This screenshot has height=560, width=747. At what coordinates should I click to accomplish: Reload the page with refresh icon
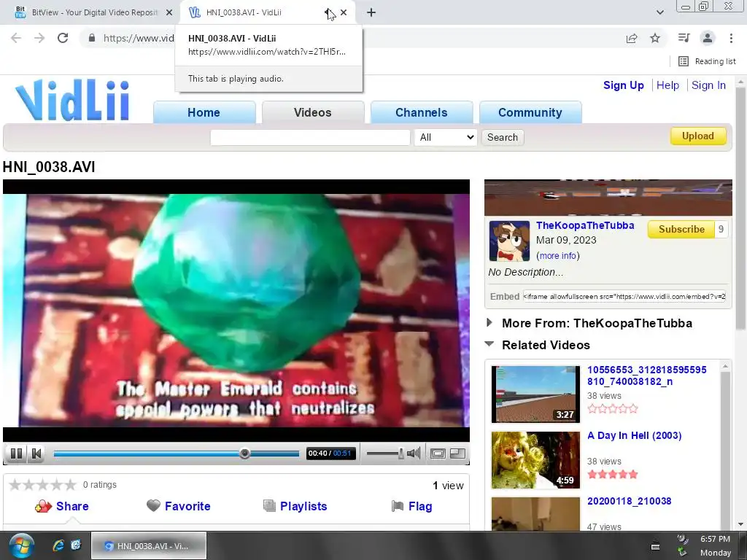[63, 38]
